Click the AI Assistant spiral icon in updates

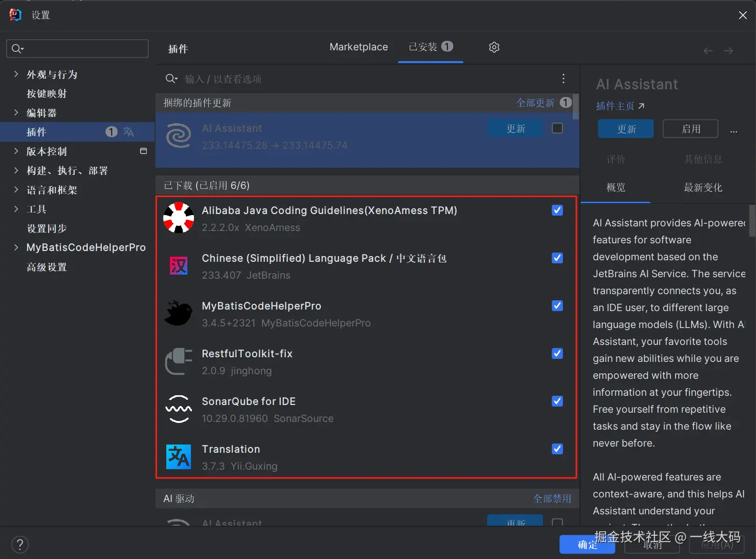click(x=179, y=136)
